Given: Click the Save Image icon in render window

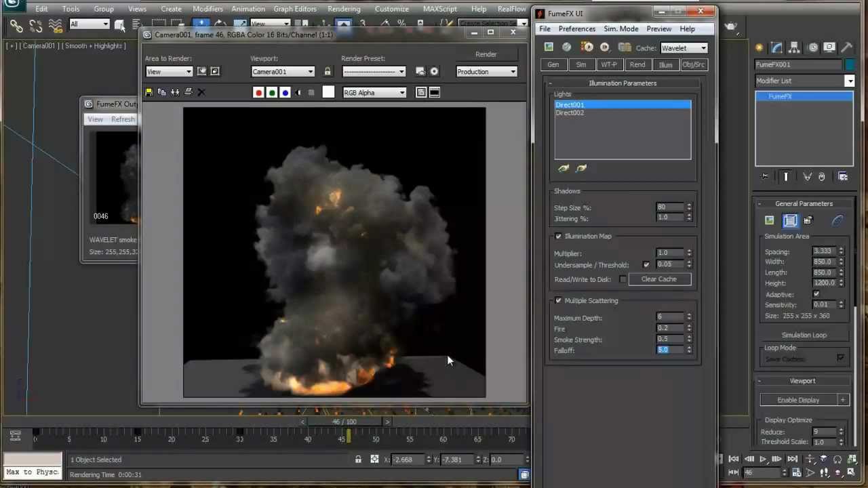Looking at the screenshot, I should (149, 92).
